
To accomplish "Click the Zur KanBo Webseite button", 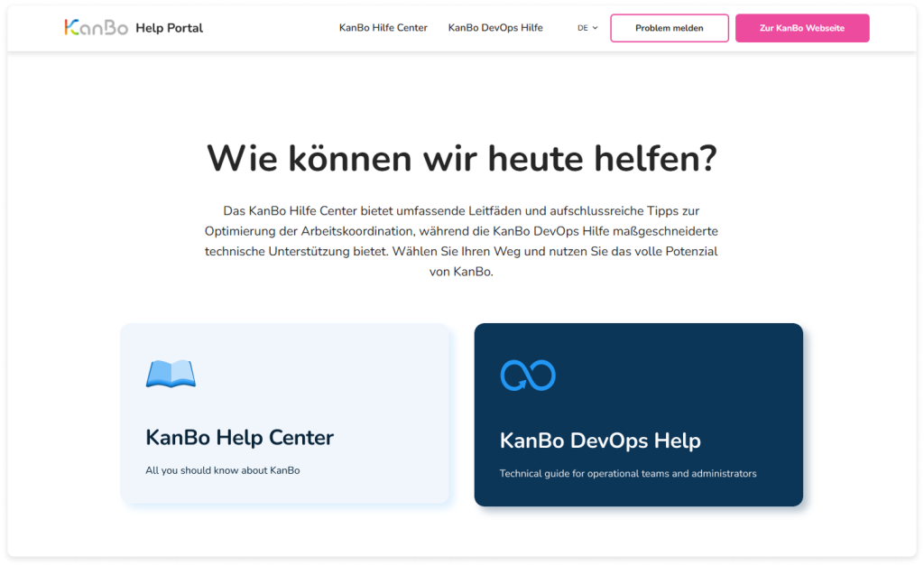I will [x=802, y=28].
